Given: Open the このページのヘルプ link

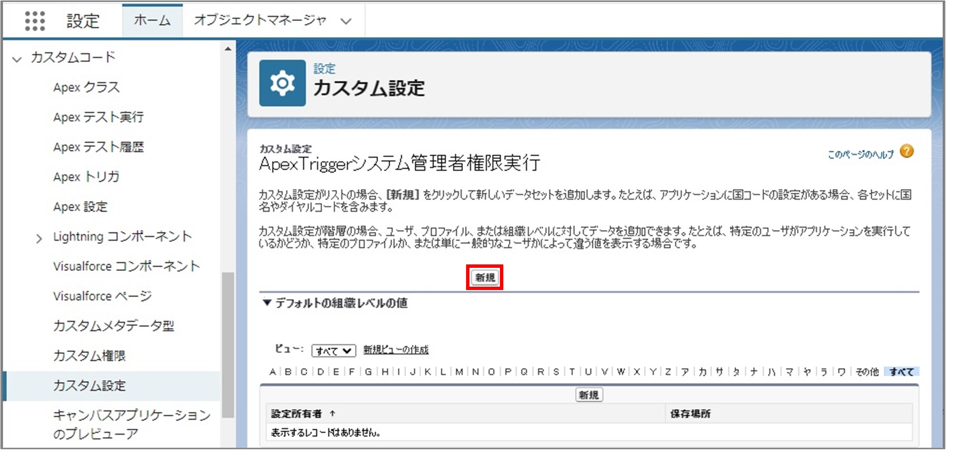Looking at the screenshot, I should point(861,154).
